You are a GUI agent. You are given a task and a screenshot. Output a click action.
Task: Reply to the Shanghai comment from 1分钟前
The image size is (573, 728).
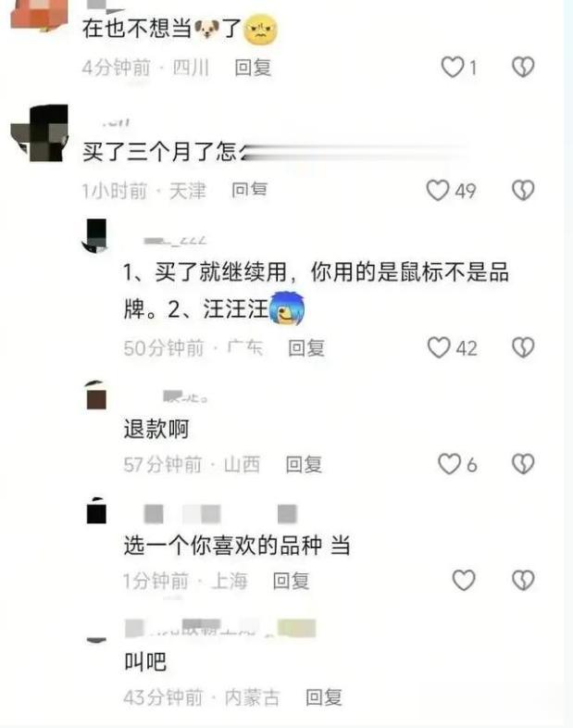(x=291, y=581)
